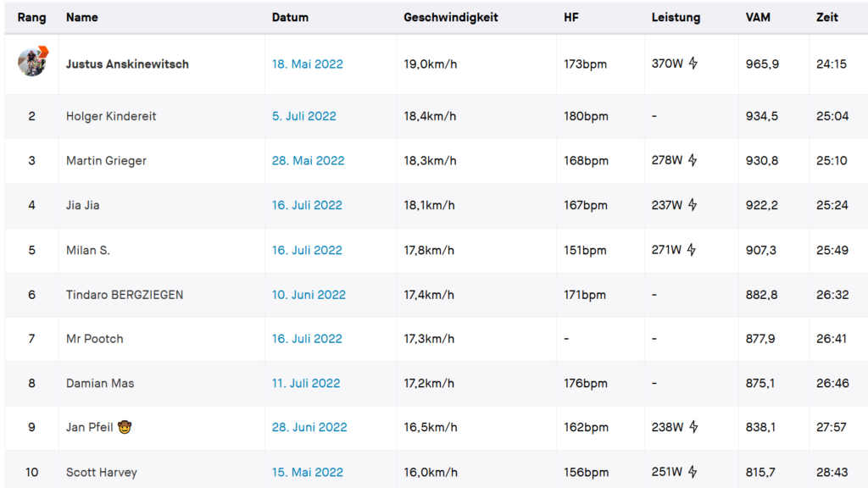The height and width of the screenshot is (488, 868).
Task: Open Jan Pfeil's 28. Juni 2022 activity
Action: click(309, 427)
